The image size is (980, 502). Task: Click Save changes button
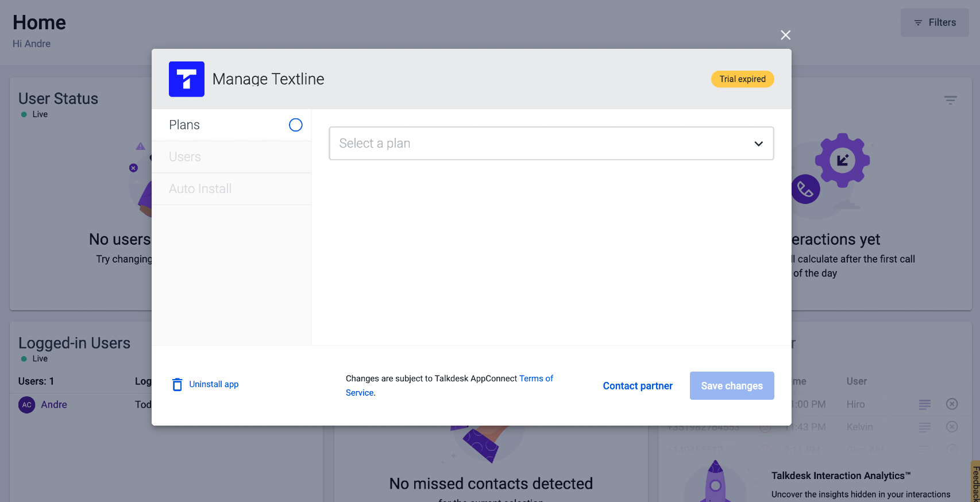tap(732, 386)
